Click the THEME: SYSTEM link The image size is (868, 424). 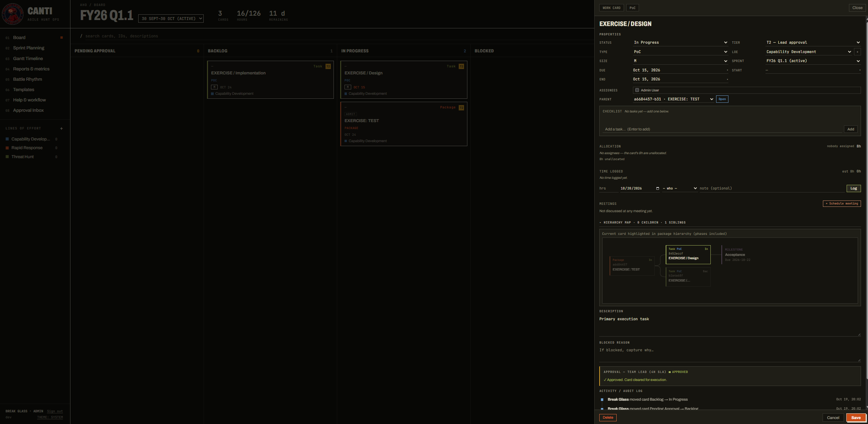[50, 417]
